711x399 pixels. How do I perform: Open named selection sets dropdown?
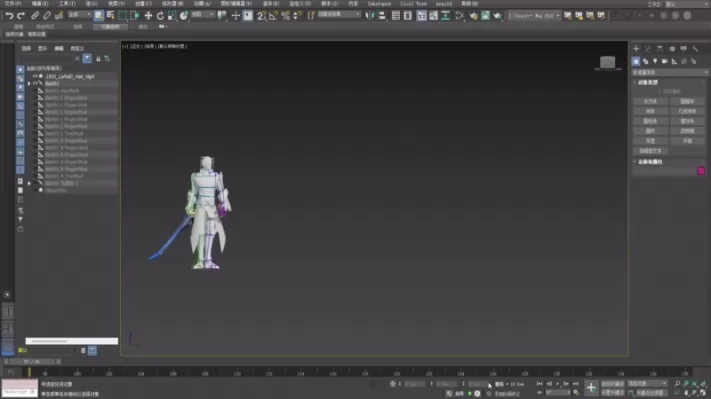[339, 15]
